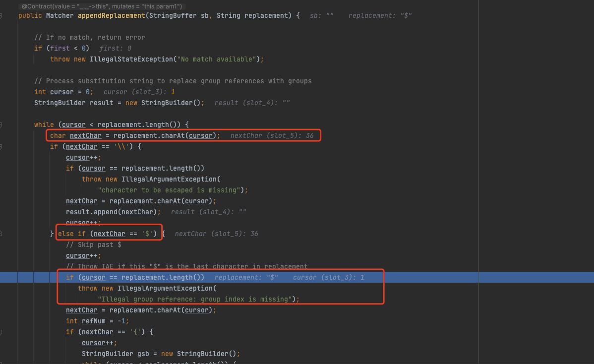Collapse the appendReplacement method fold marker
Viewport: 594px width, 364px height.
point(1,15)
